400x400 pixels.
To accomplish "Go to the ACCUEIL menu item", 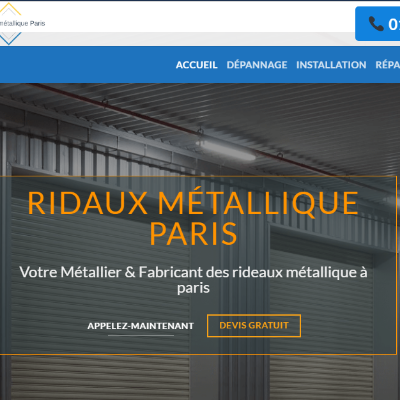I will click(196, 65).
